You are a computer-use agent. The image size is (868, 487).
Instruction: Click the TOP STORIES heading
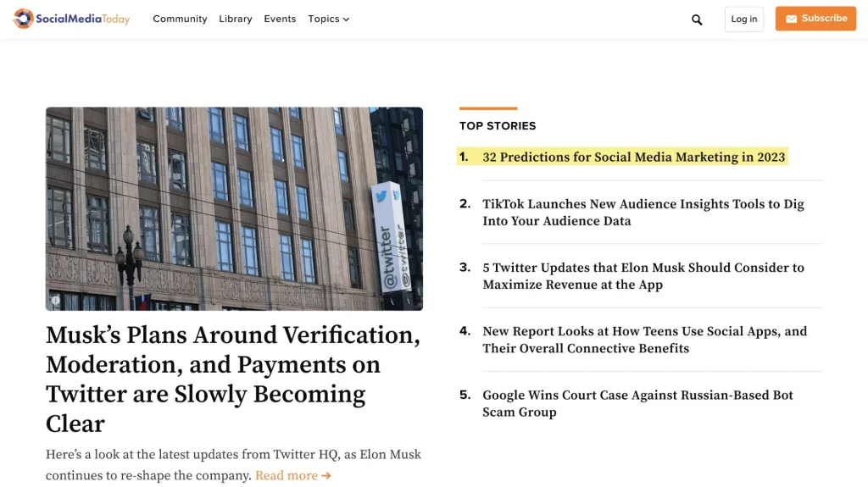498,125
